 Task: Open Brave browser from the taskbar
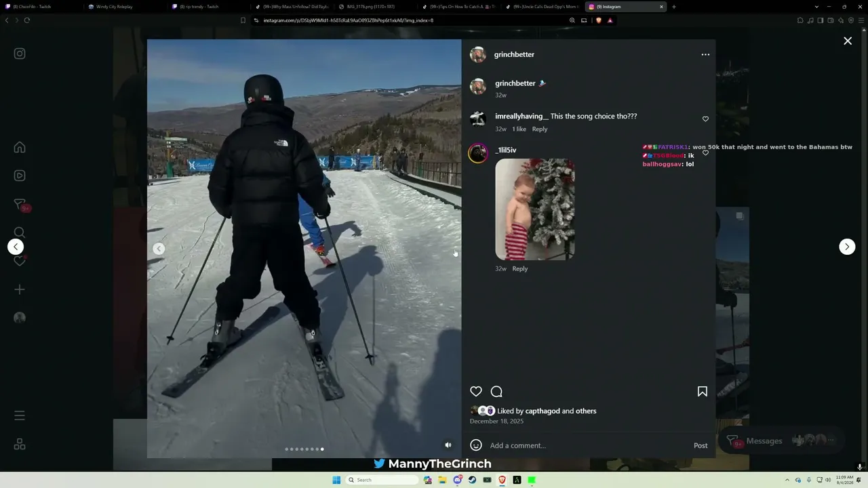[502, 481]
